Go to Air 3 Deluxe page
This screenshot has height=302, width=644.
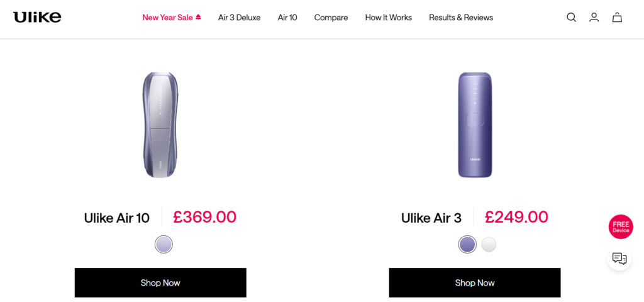[x=239, y=18]
